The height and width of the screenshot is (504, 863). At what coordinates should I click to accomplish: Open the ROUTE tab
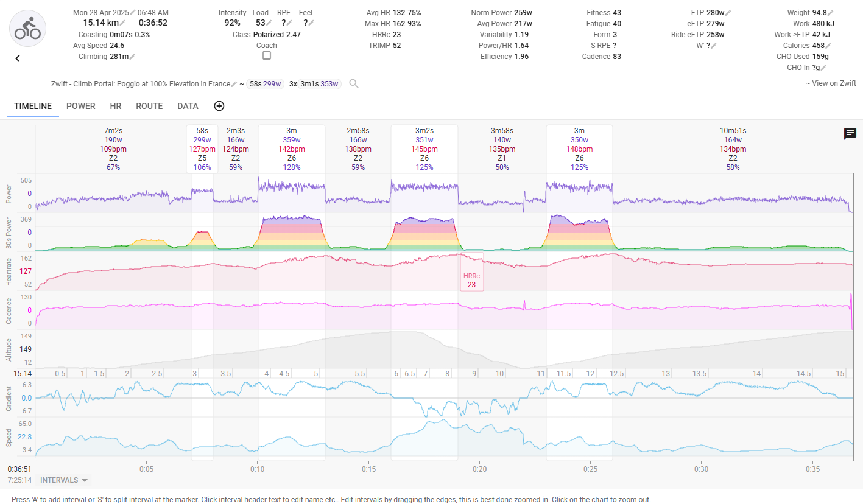149,106
